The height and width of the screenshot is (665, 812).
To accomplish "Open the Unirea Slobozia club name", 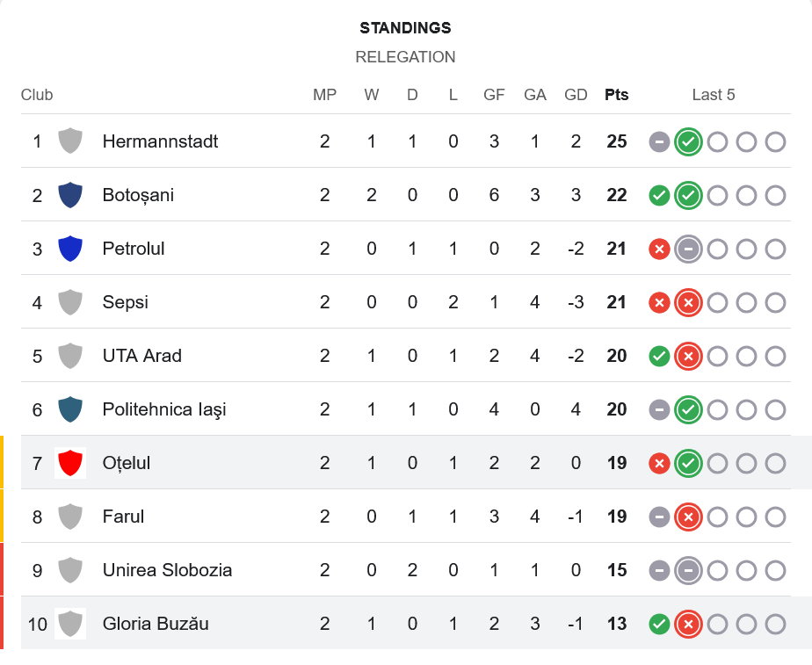I will click(x=167, y=569).
